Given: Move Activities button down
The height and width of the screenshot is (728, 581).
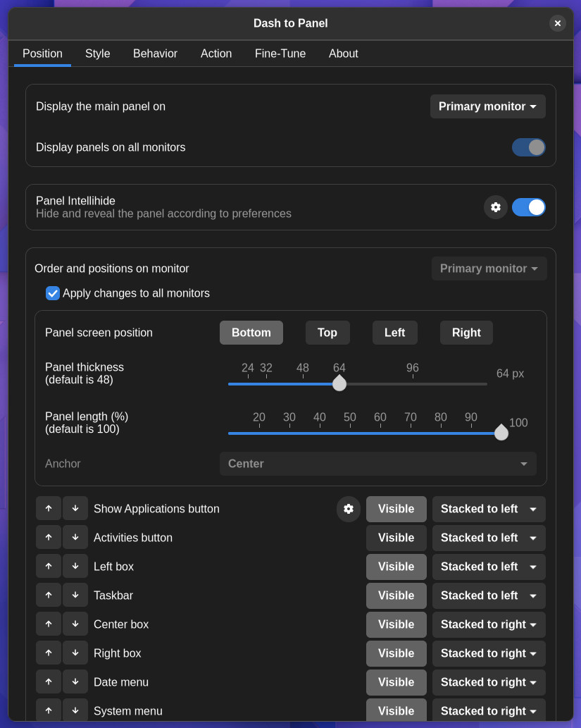Looking at the screenshot, I should click(x=75, y=537).
